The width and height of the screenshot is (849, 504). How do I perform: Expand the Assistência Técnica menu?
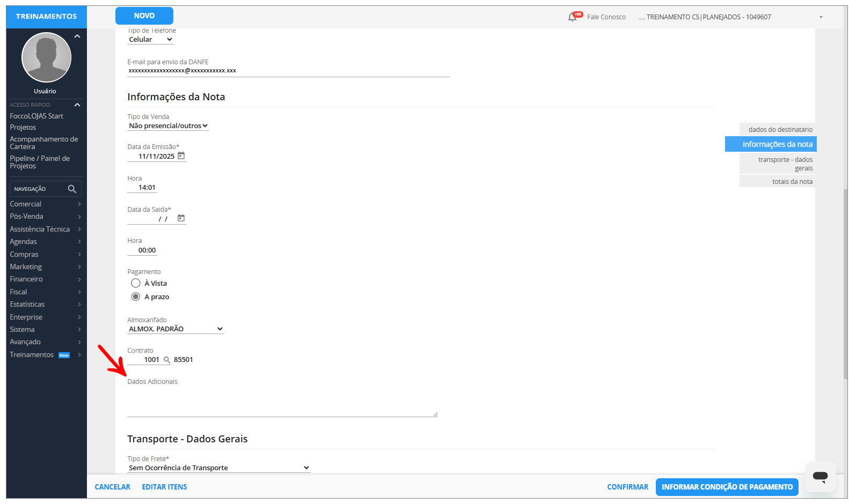point(45,229)
